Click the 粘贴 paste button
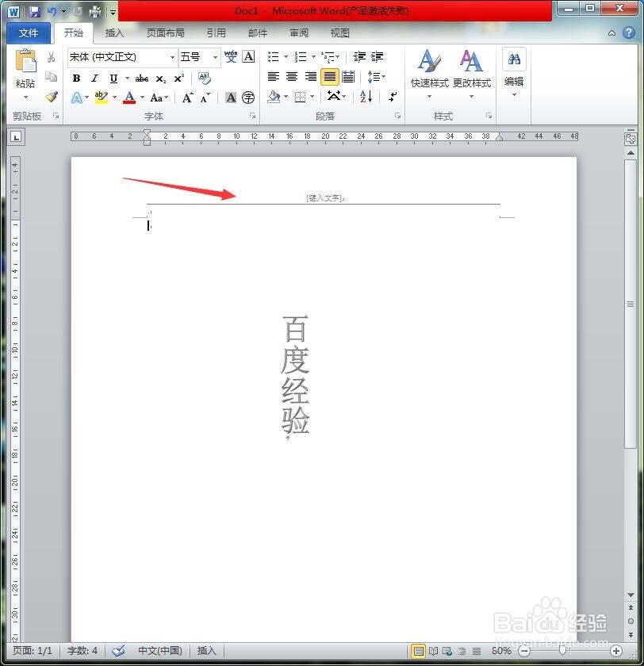This screenshot has height=666, width=644. point(25,70)
